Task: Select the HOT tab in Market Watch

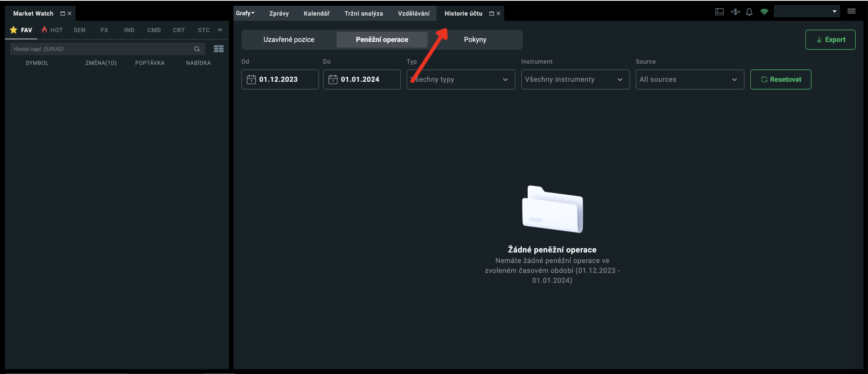Action: click(52, 30)
